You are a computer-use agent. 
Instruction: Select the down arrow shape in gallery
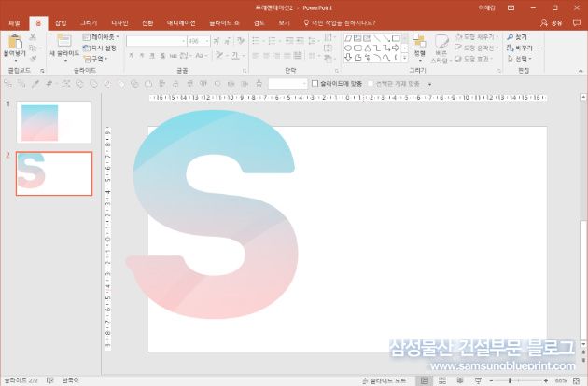coord(348,57)
